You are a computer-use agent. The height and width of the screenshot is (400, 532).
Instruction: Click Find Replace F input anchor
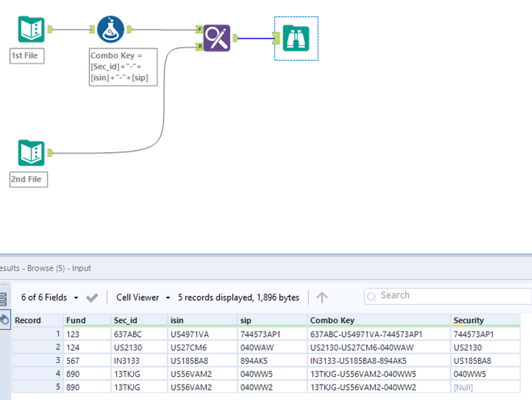click(200, 29)
